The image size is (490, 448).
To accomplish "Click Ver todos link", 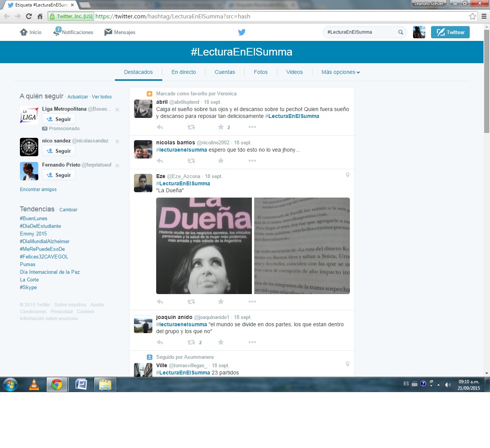I will [x=102, y=97].
